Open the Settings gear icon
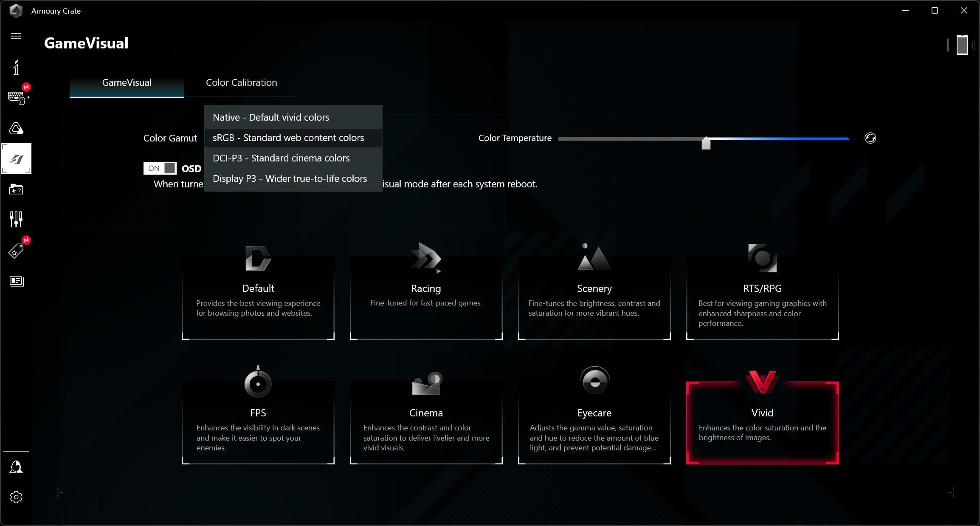 pos(16,497)
